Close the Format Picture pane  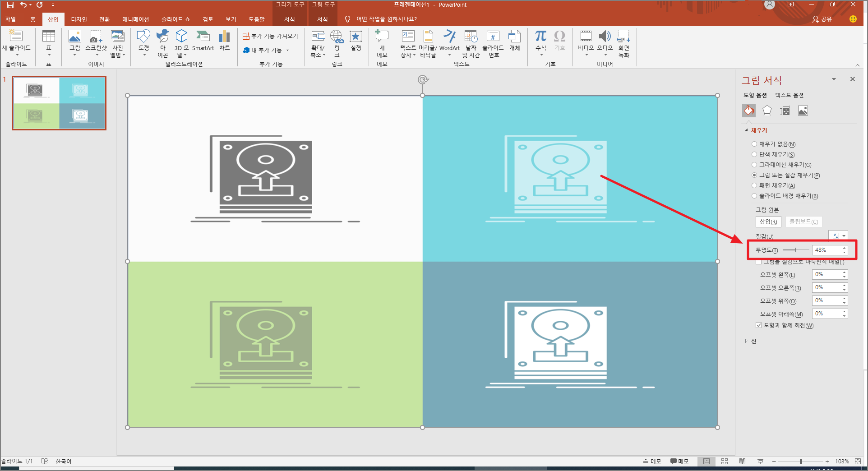point(853,79)
